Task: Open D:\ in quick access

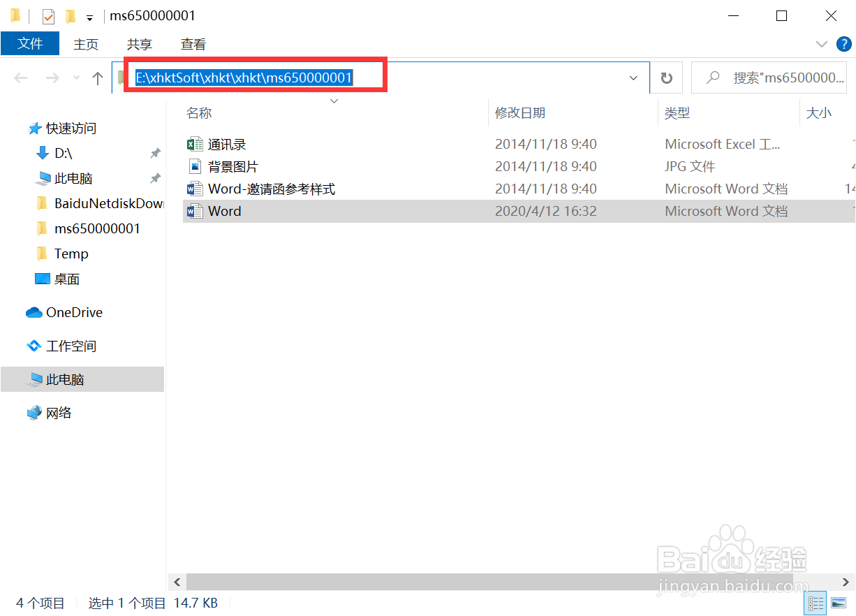Action: [63, 154]
